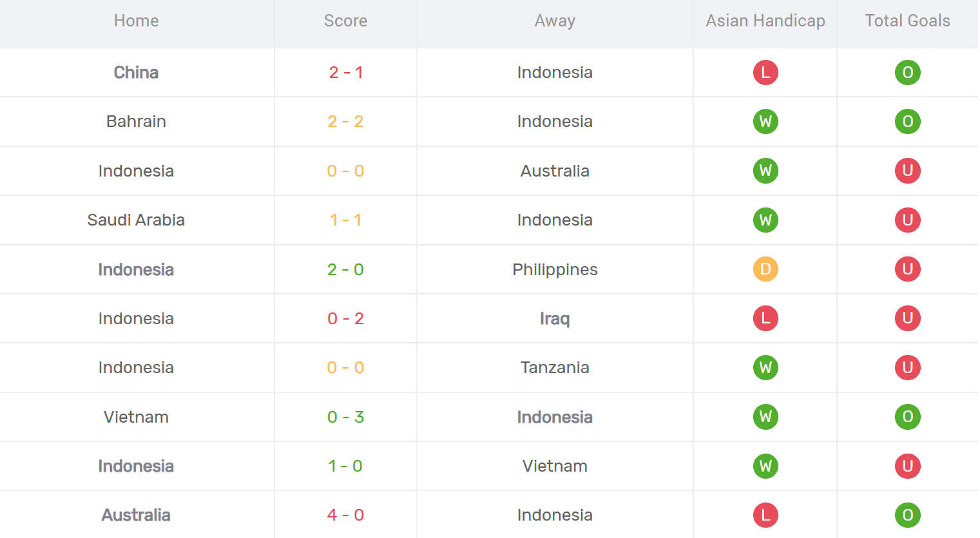The height and width of the screenshot is (538, 980).
Task: Click the Score column header
Action: (x=345, y=21)
